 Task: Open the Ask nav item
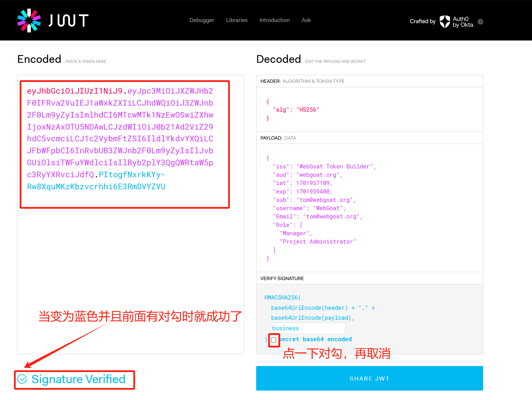click(x=306, y=20)
